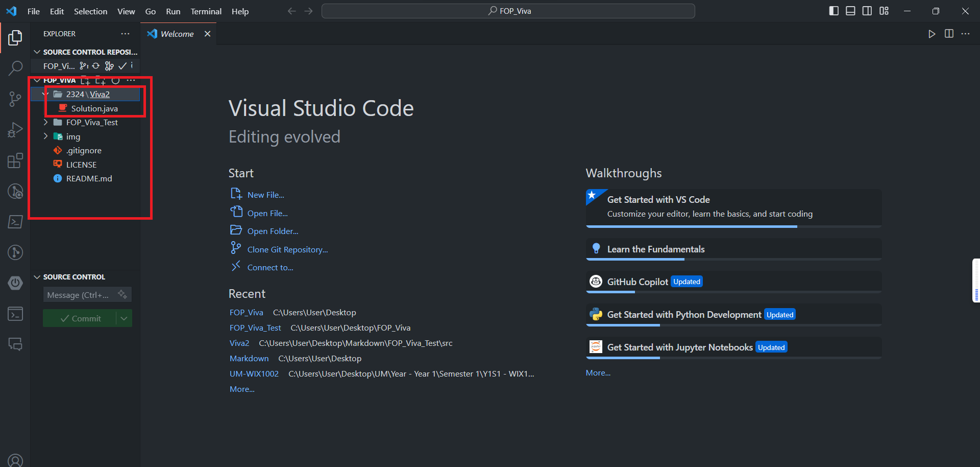Open recent folder UM-WIX1002
This screenshot has width=980, height=467.
[254, 373]
